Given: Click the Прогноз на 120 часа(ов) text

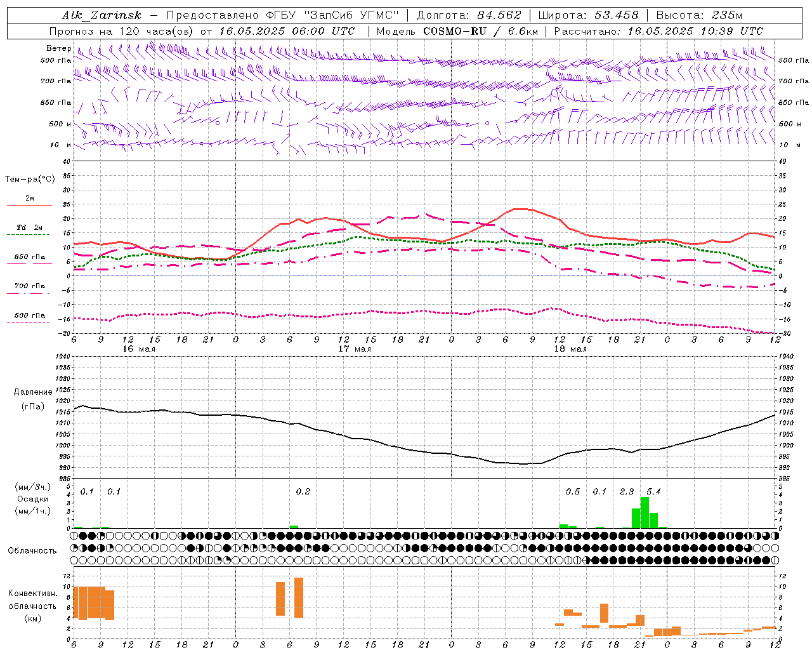Looking at the screenshot, I should [122, 31].
